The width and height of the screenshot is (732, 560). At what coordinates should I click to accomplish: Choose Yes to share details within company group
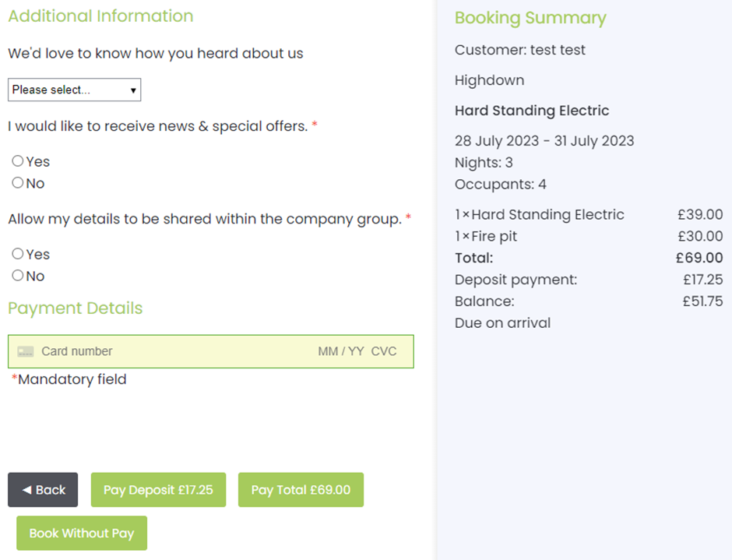18,254
